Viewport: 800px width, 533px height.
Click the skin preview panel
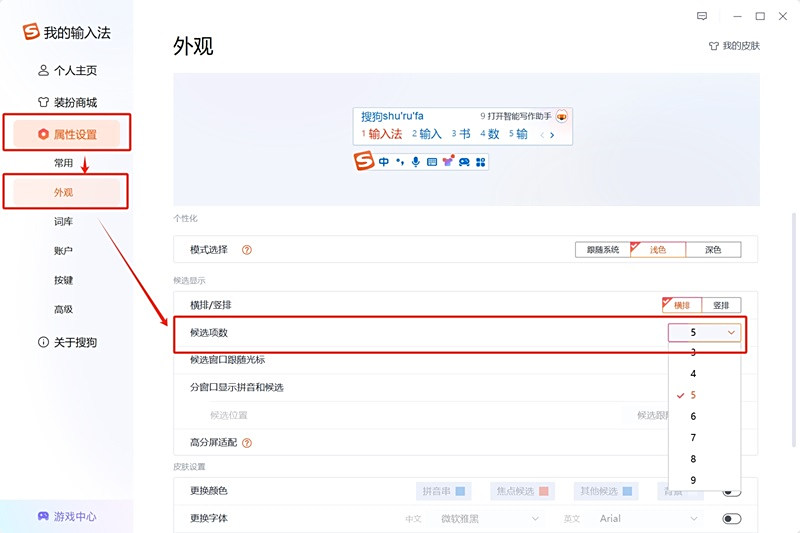[466, 139]
